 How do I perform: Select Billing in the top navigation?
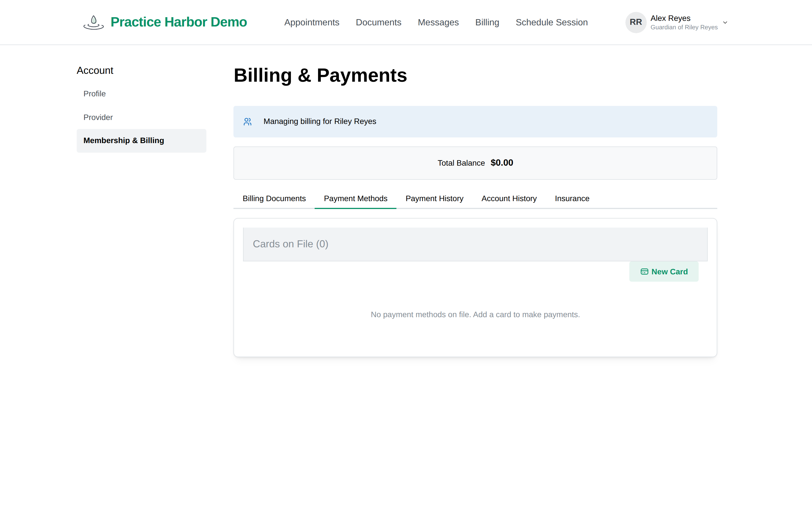[x=487, y=23]
